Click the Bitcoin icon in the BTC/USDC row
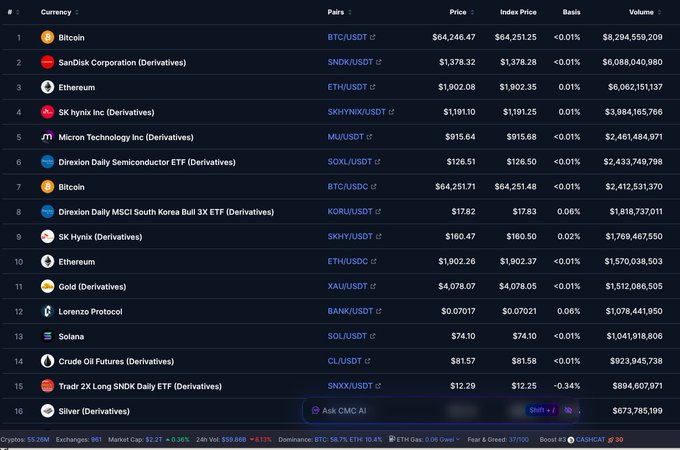The image size is (680, 450). coord(47,187)
